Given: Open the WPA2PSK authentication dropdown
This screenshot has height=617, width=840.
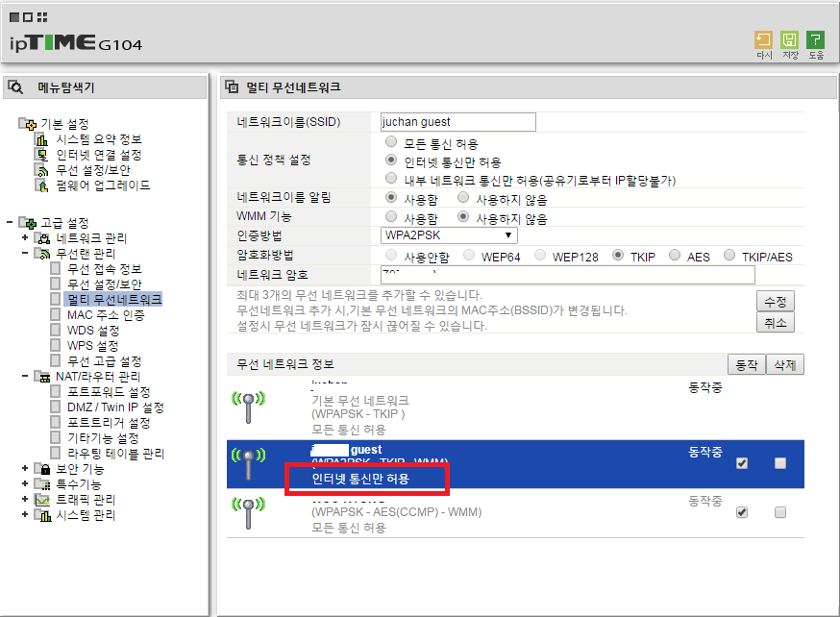Looking at the screenshot, I should click(449, 235).
